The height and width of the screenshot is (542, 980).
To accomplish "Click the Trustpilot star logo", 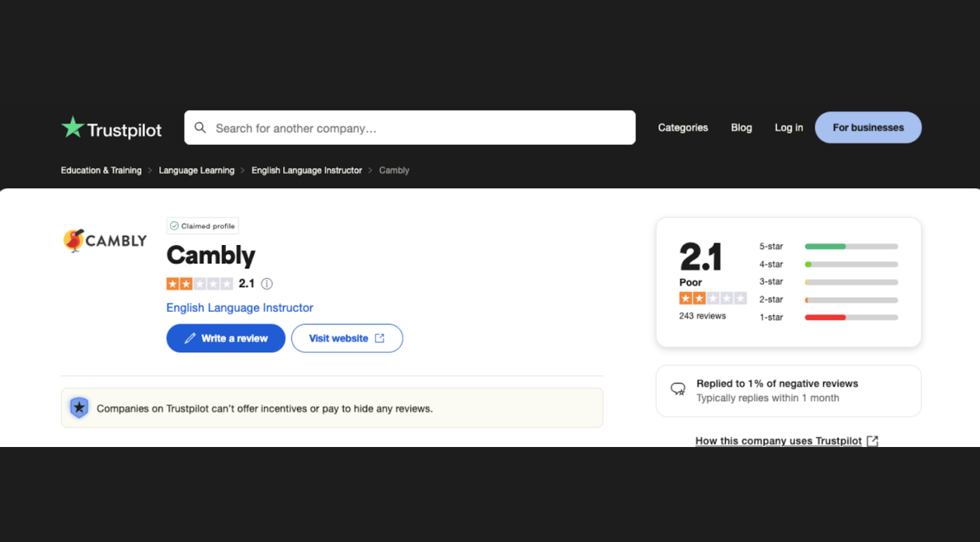I will coord(73,127).
